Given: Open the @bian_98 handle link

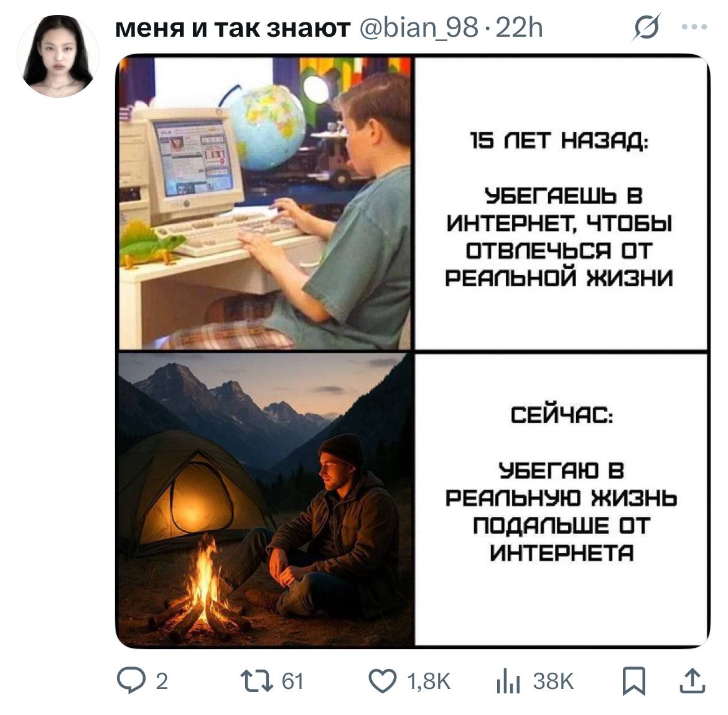Looking at the screenshot, I should point(419,29).
